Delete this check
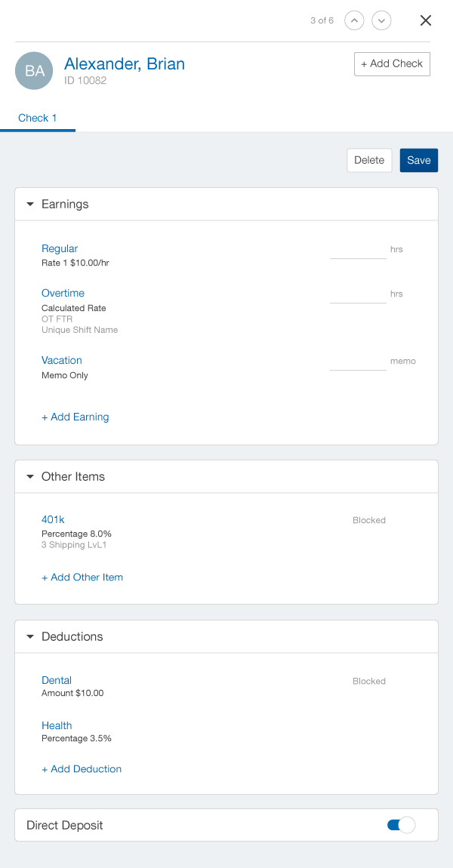453x868 pixels. [x=369, y=160]
